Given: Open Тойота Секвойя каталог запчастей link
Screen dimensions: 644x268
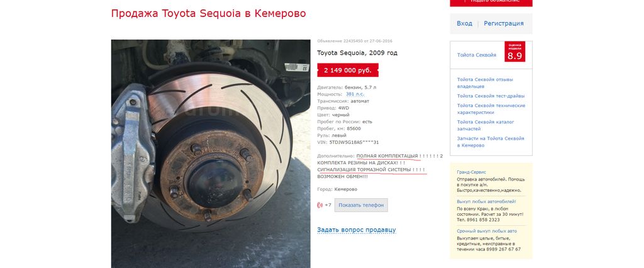Looking at the screenshot, I should tap(486, 125).
